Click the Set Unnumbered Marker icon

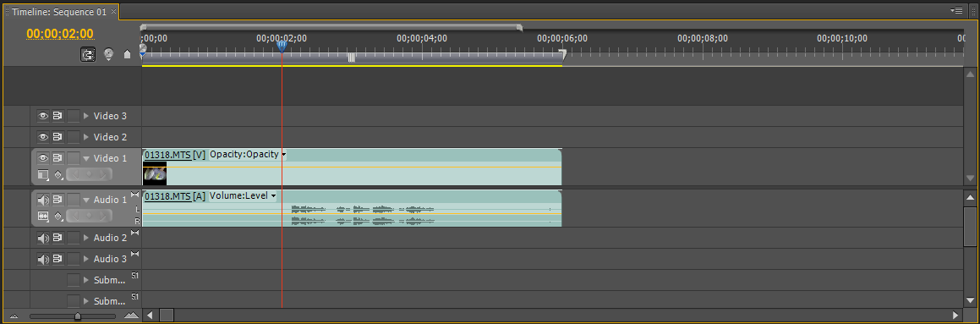click(128, 54)
